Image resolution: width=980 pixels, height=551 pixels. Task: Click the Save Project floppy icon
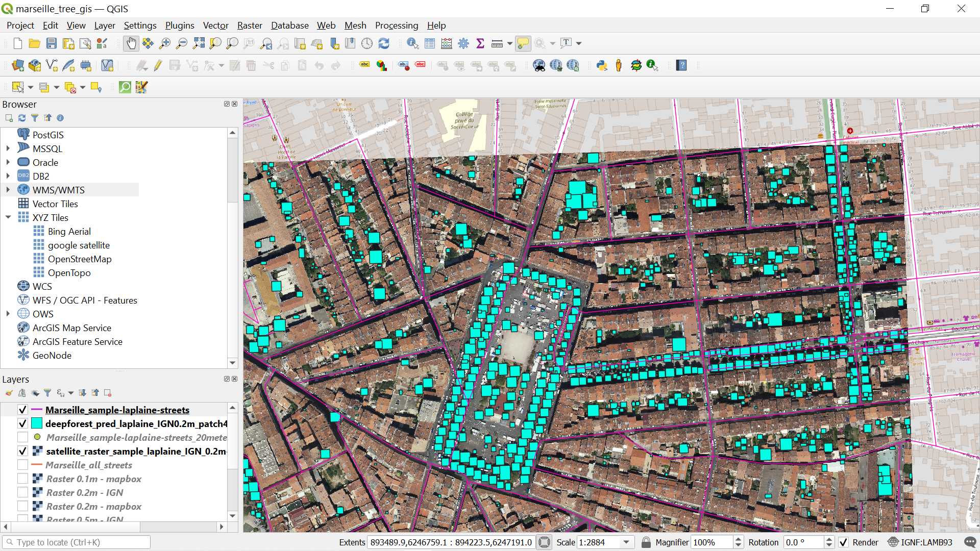point(52,43)
